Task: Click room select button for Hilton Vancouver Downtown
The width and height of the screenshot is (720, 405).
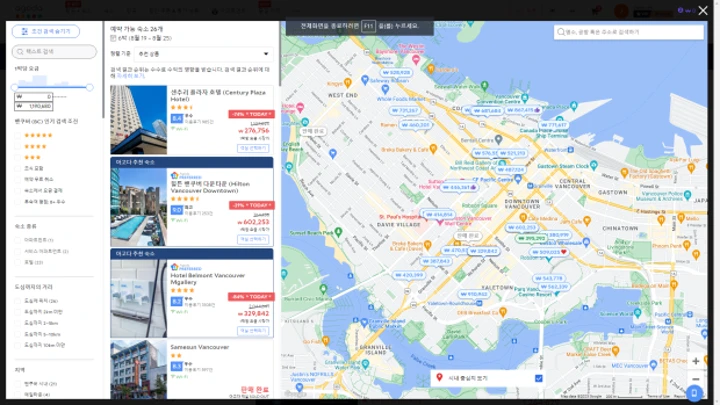Action: tap(253, 239)
